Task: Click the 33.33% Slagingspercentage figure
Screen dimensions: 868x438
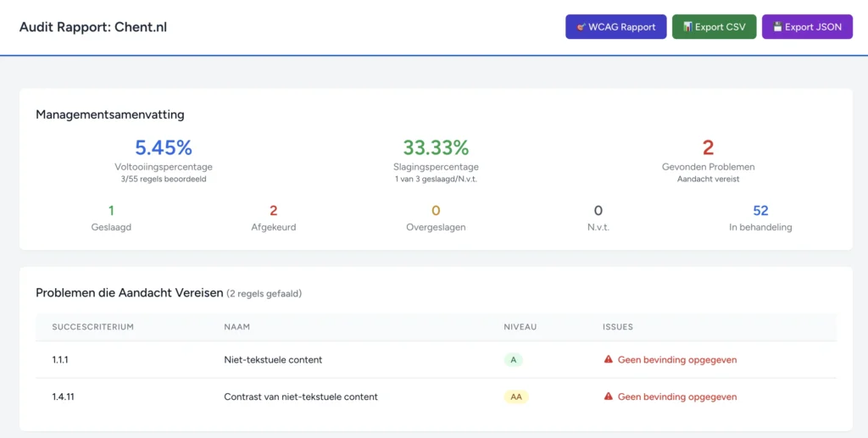Action: click(436, 148)
